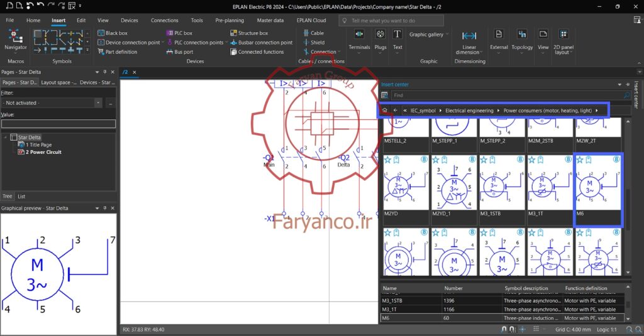This screenshot has width=644, height=336.
Task: Switch to the Devices ribbon tab
Action: point(130,20)
